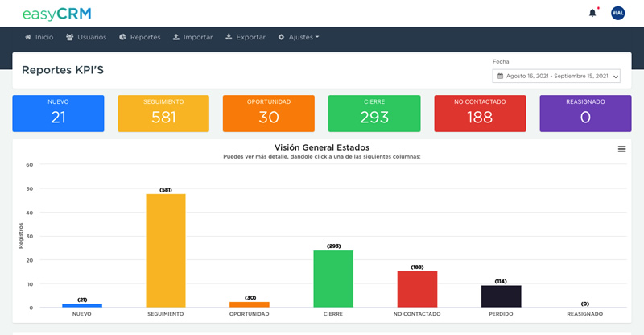The image size is (644, 335).
Task: Click the red NO CONTACTADO card
Action: tap(480, 113)
